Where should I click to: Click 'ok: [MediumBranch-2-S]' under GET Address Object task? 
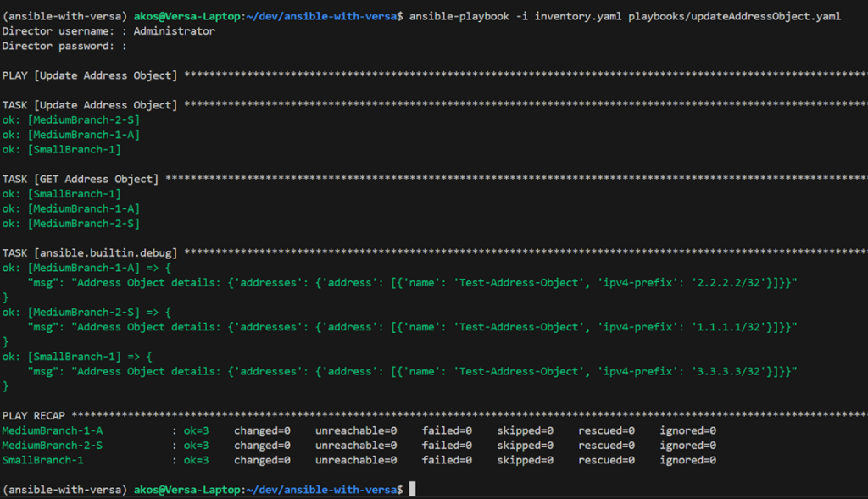(x=71, y=224)
